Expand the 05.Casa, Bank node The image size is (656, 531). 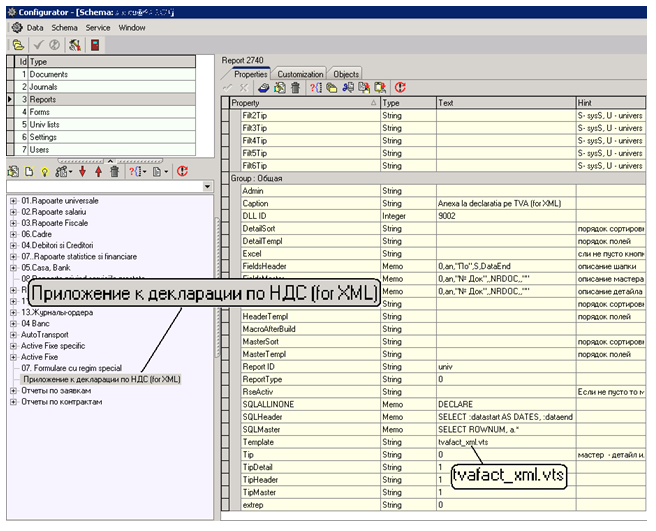[13, 268]
